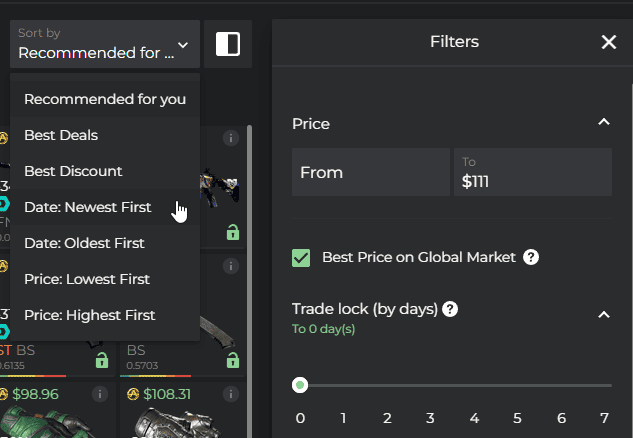Screen dimensions: 633x438
Task: Click info icon on top right item card
Action: 230,137
